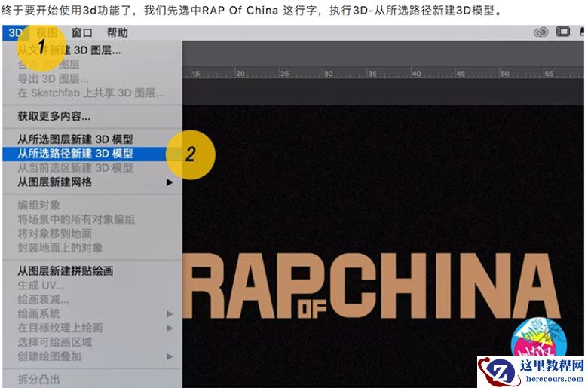Screen dimensions: 588x388
Task: Expand 创建绘图叠加 submenu arrow
Action: coord(170,356)
